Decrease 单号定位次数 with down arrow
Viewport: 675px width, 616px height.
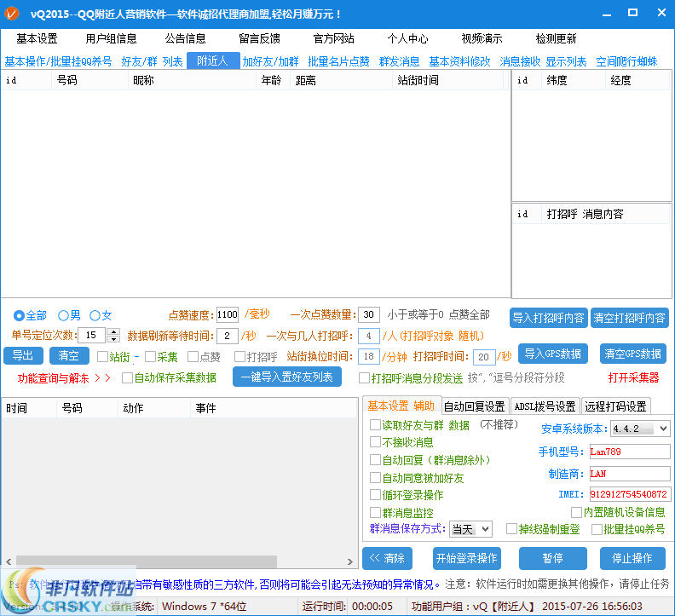click(x=113, y=339)
